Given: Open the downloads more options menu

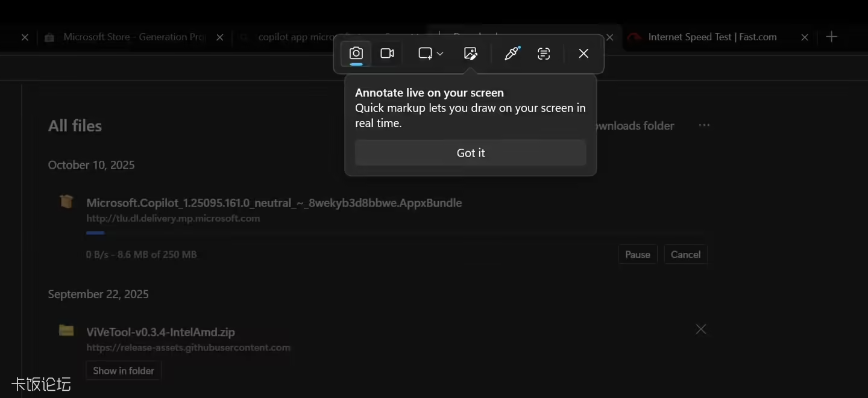Looking at the screenshot, I should coord(704,125).
